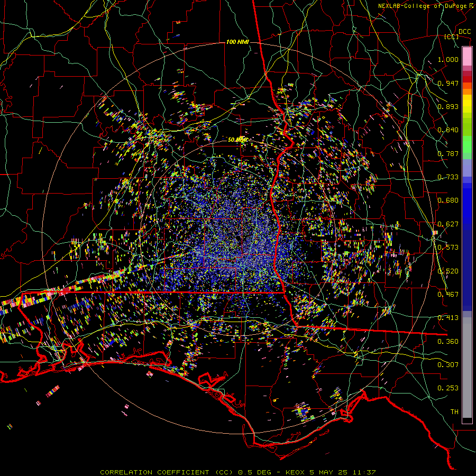Image resolution: width=476 pixels, height=476 pixels.
Task: Click the 0.413 legend value
Action: coord(448,318)
